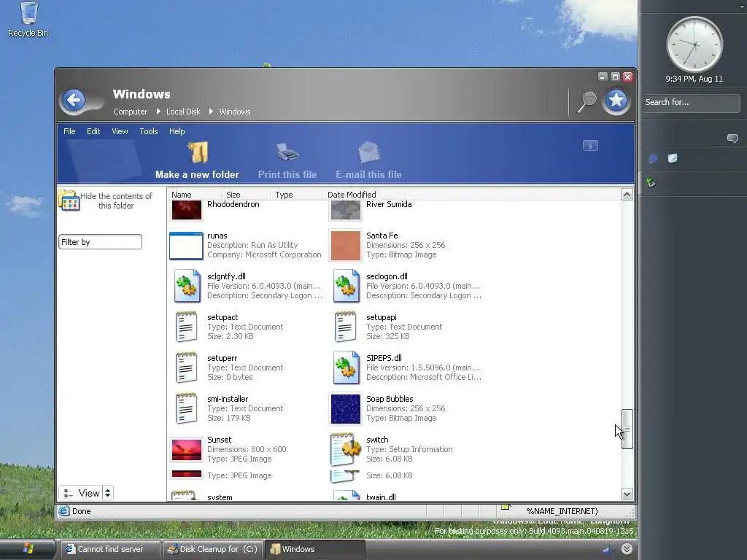Select the smi-installer document icon
This screenshot has width=747, height=560.
tap(186, 408)
